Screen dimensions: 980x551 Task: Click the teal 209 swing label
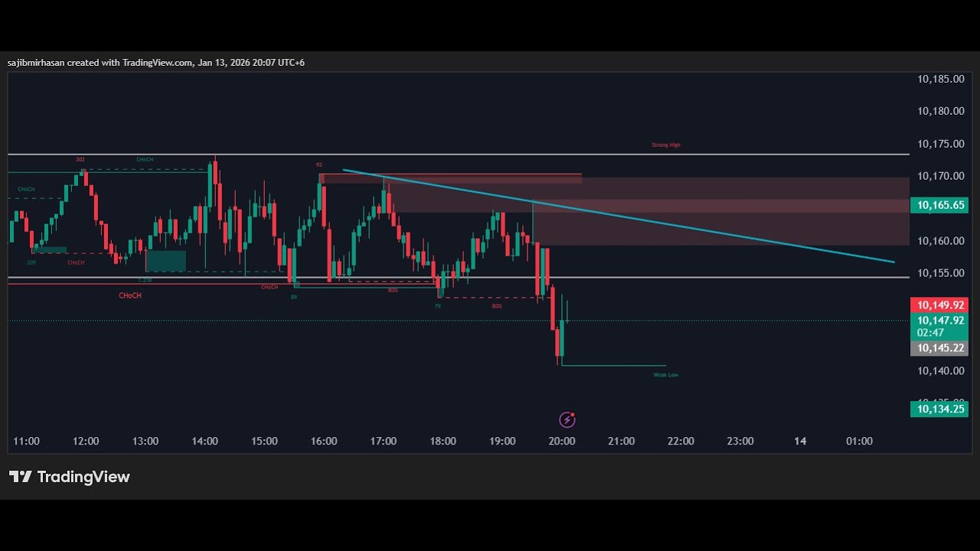(x=31, y=262)
